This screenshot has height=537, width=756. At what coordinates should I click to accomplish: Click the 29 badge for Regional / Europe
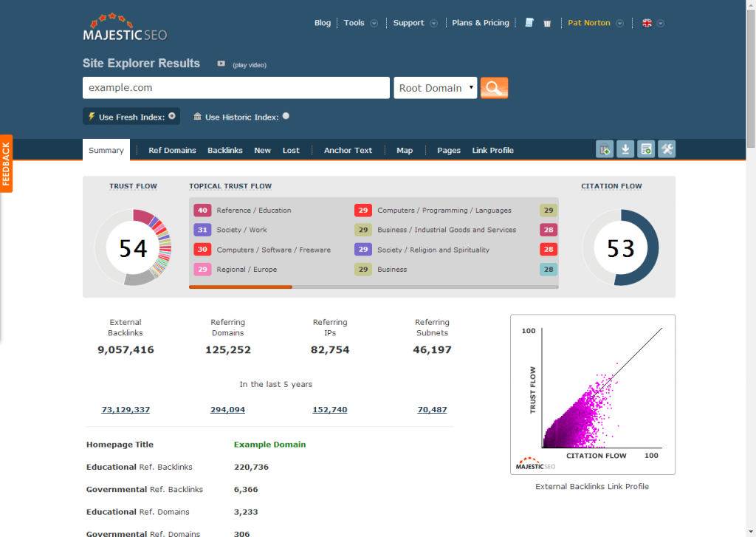point(202,269)
